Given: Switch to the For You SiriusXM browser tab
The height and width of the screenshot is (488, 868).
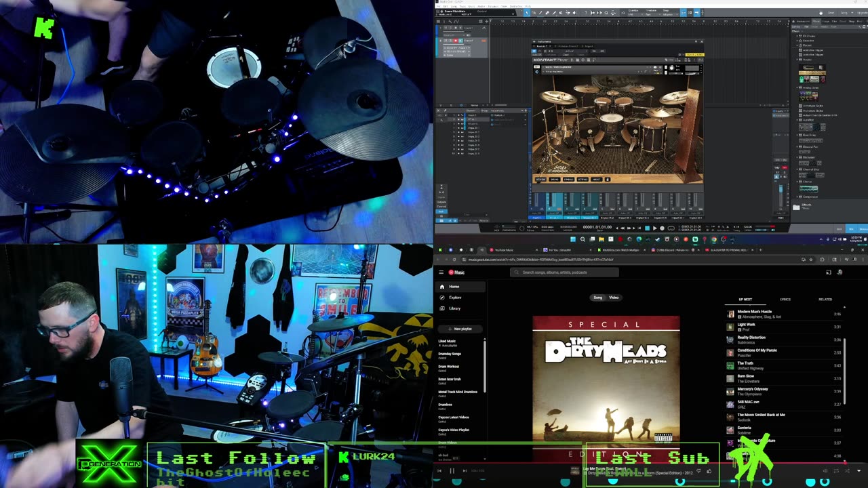Looking at the screenshot, I should pyautogui.click(x=568, y=250).
